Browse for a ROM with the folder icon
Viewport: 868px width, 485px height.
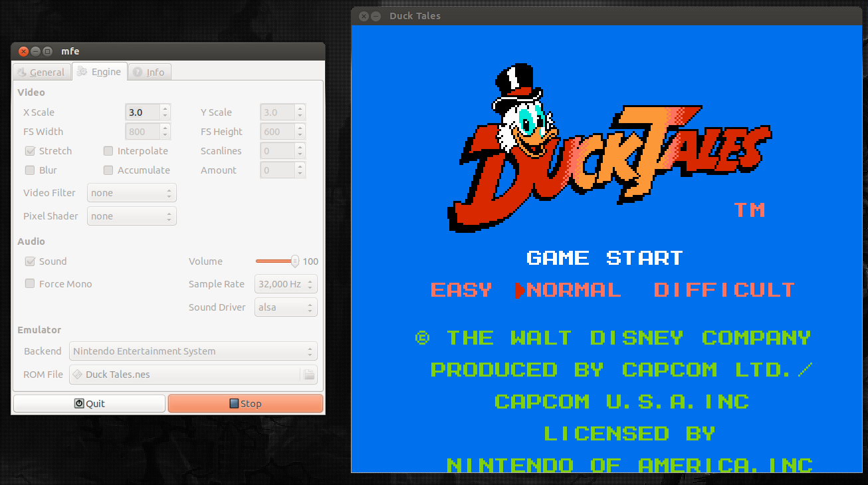309,375
